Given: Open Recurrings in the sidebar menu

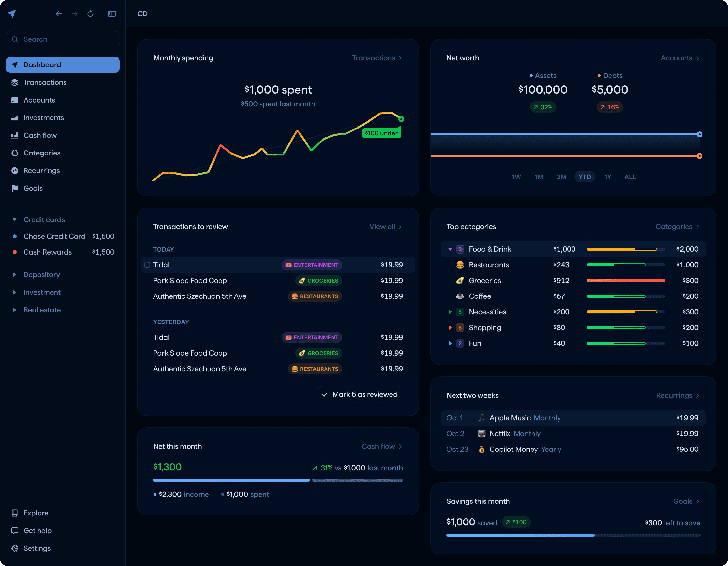Looking at the screenshot, I should point(41,171).
